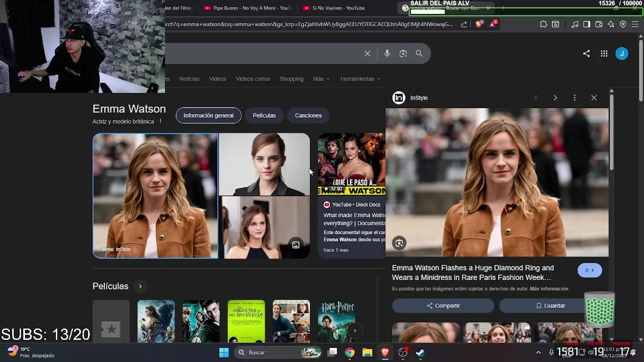Start voice search with microphone icon
The image size is (644, 362).
coord(387,53)
